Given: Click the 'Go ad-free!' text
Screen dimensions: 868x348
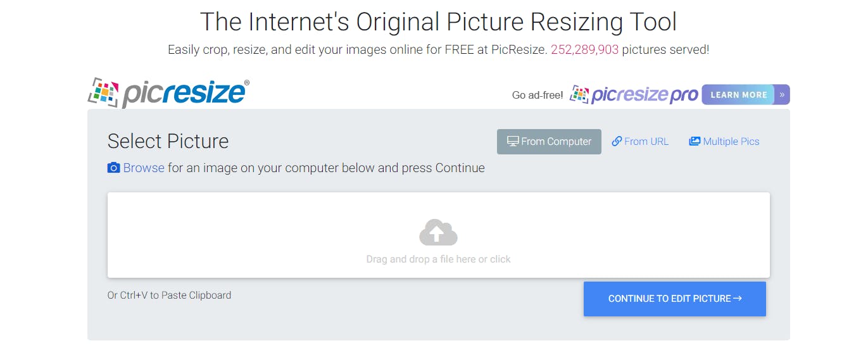Looking at the screenshot, I should pyautogui.click(x=538, y=95).
